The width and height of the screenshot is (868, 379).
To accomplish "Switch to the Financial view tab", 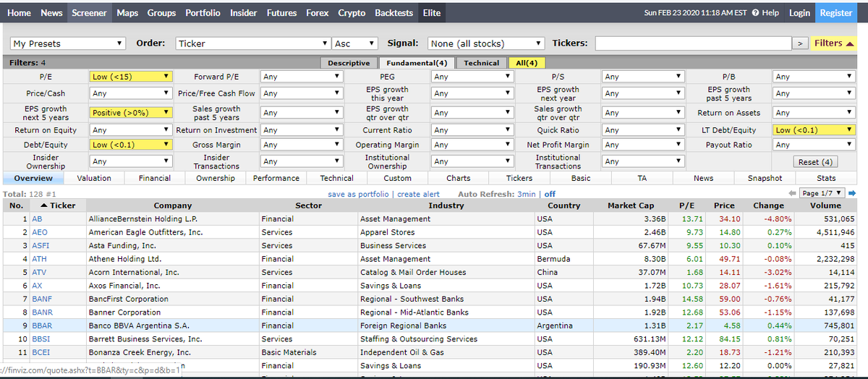I will tap(155, 178).
